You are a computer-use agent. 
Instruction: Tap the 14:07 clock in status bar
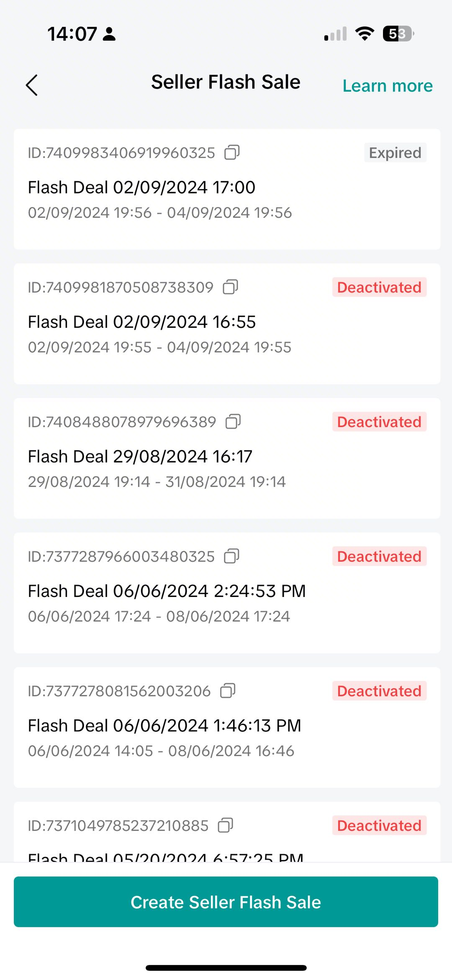tap(72, 34)
